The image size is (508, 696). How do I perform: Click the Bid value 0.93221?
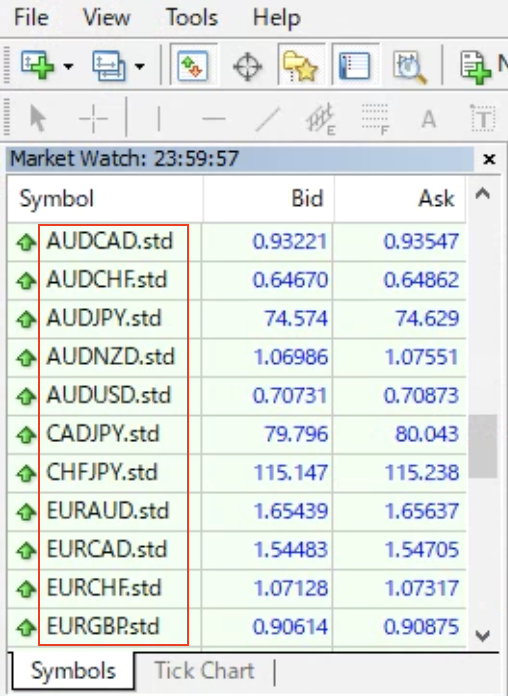[290, 242]
